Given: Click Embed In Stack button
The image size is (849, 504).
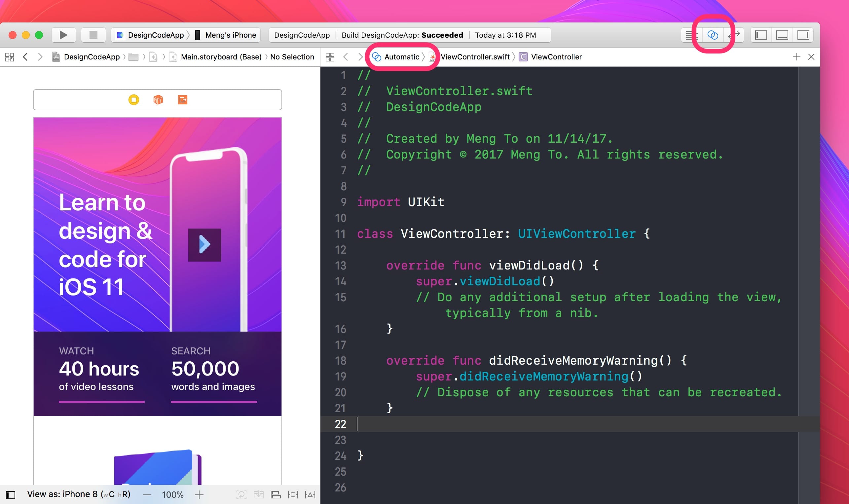Looking at the screenshot, I should point(258,495).
